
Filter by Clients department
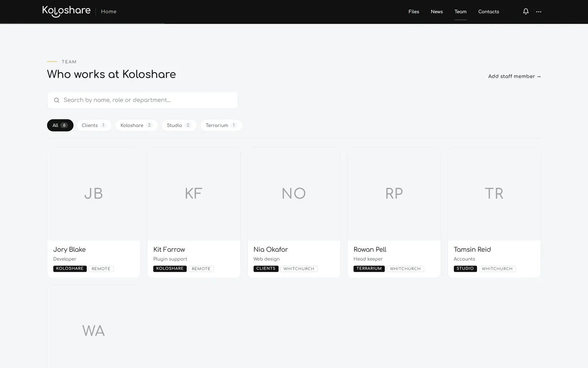tap(94, 125)
